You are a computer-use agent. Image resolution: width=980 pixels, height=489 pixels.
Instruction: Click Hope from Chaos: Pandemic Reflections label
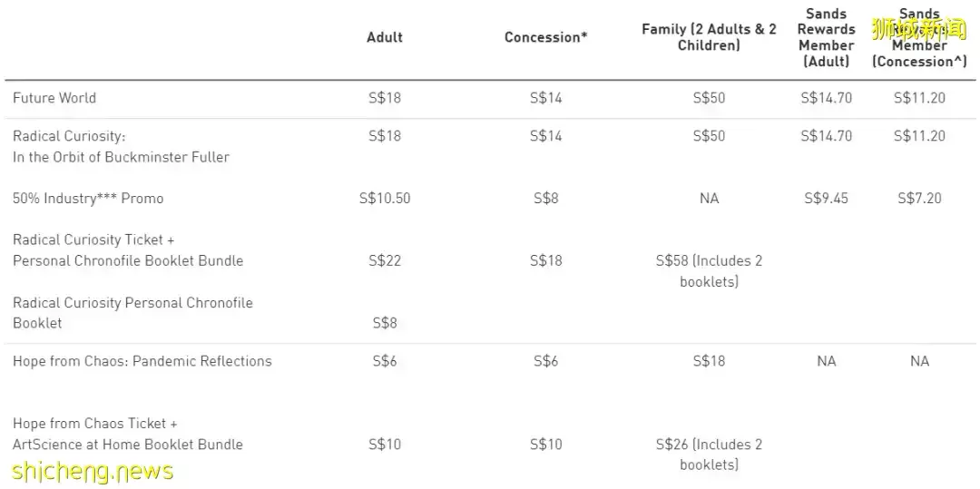click(x=142, y=361)
